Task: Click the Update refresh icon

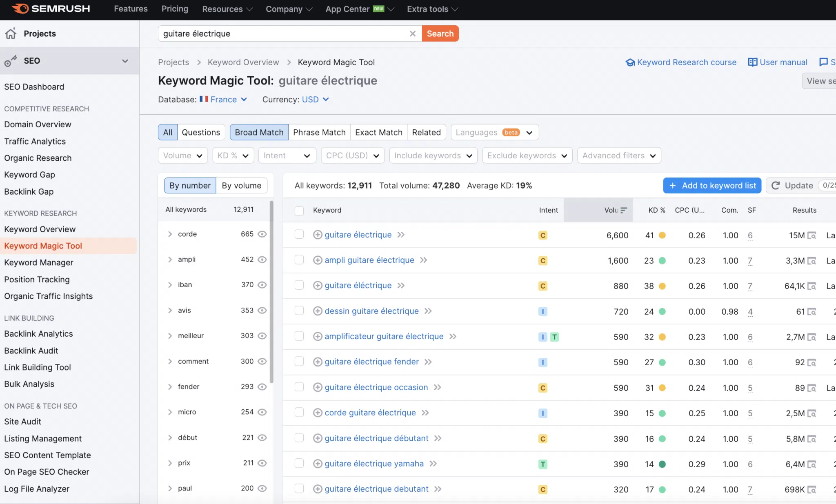Action: pos(776,186)
